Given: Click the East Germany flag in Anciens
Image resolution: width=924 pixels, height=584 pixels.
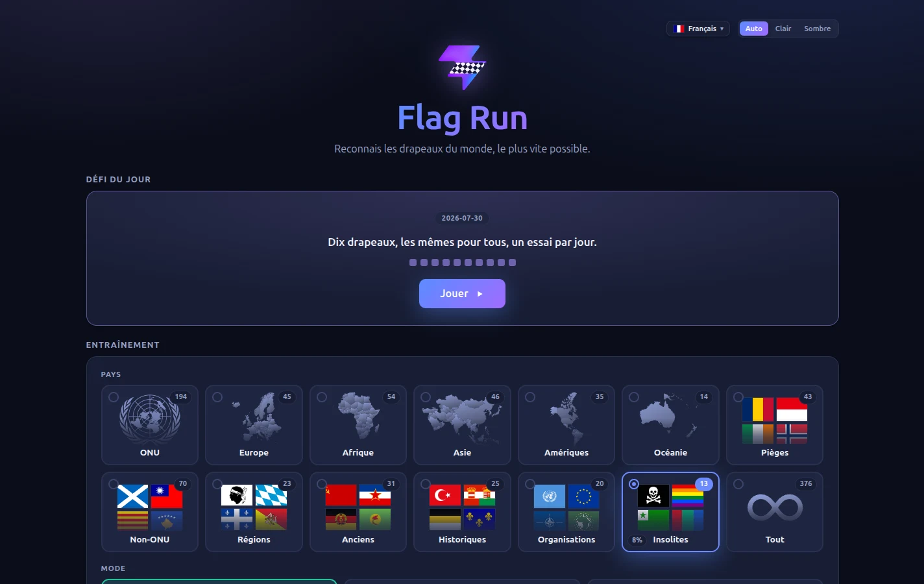Looking at the screenshot, I should click(x=341, y=520).
